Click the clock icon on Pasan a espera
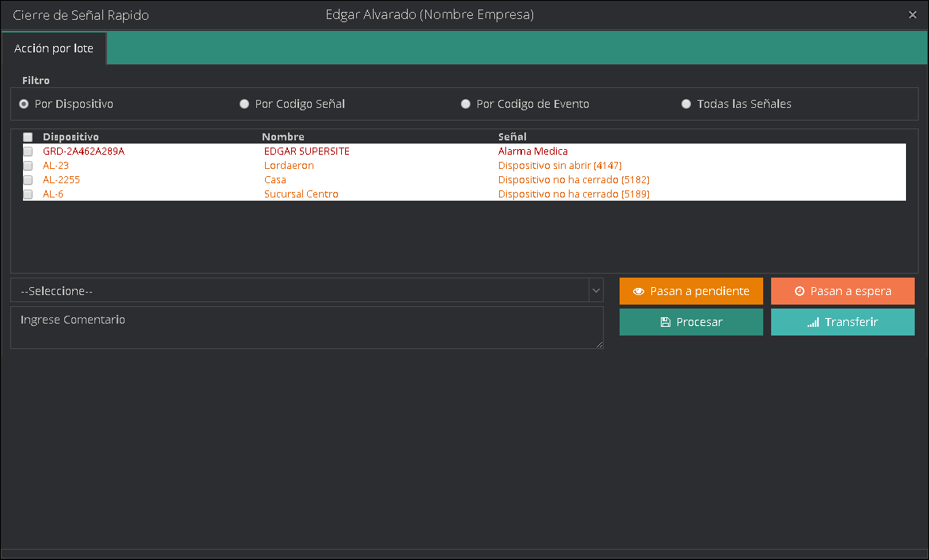Screen dimensions: 929x560 [799, 291]
